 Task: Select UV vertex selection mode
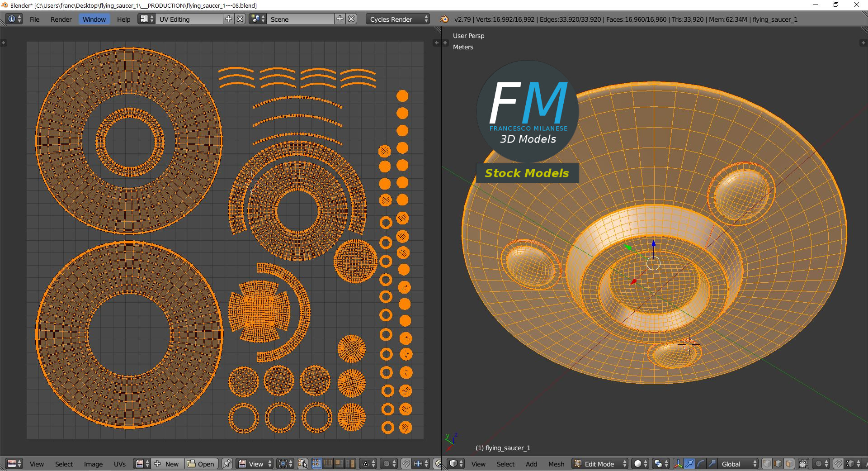coord(316,464)
